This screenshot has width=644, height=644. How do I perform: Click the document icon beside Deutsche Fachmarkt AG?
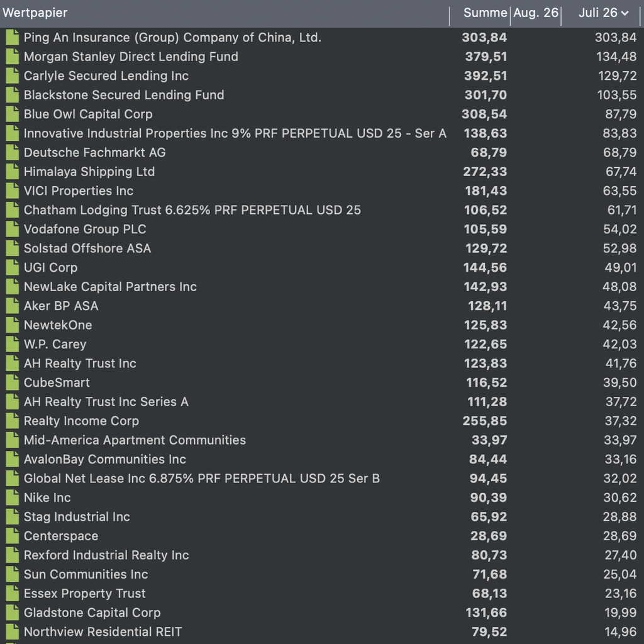pos(13,152)
